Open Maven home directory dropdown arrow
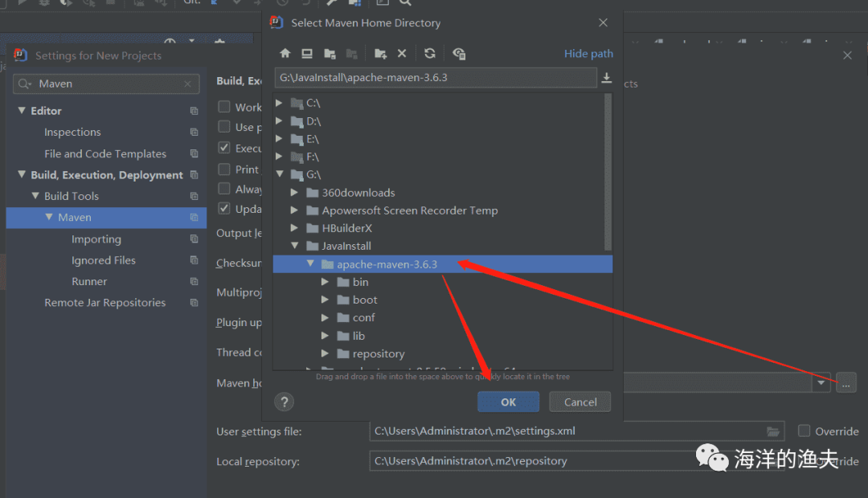The image size is (868, 498). pos(821,382)
